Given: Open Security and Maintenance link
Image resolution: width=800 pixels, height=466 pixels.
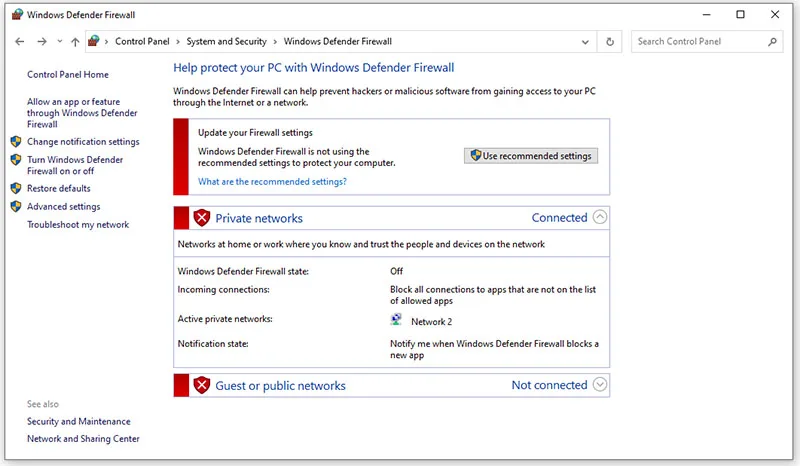Looking at the screenshot, I should 79,422.
